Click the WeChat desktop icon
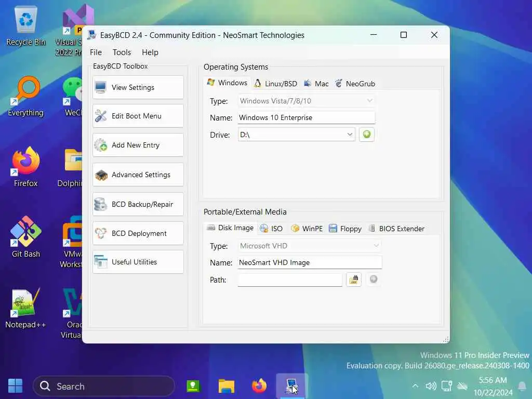Screen dimensions: 532x399 pos(72,97)
